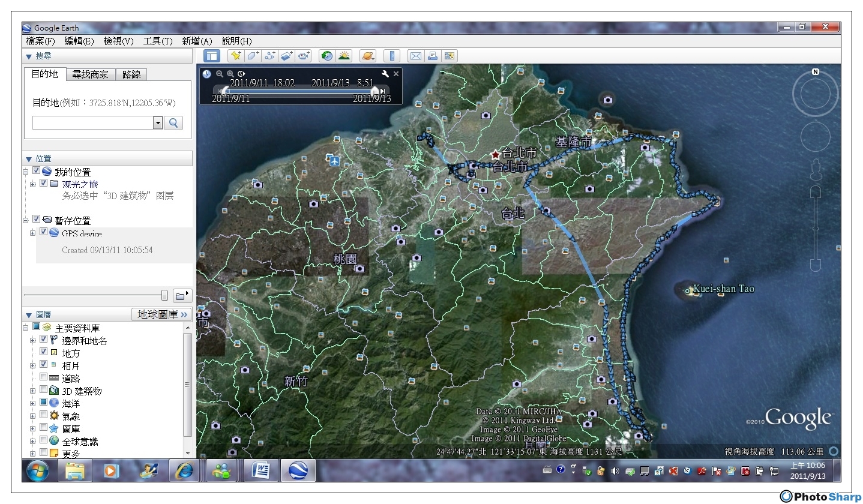The image size is (863, 504).
Task: Uncheck the 观光之旅 checkbox
Action: tap(44, 184)
